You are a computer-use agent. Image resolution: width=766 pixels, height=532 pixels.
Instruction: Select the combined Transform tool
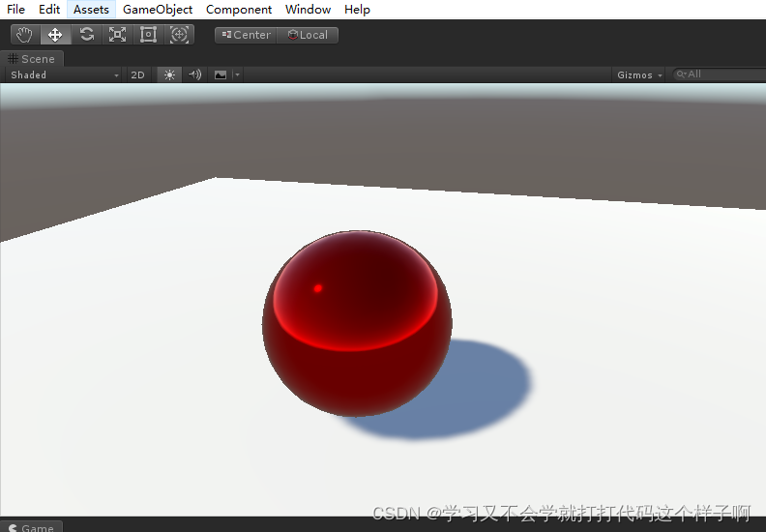tap(179, 35)
